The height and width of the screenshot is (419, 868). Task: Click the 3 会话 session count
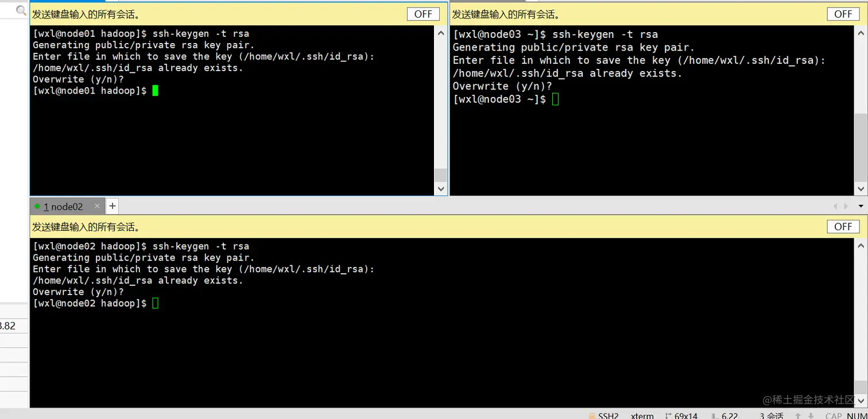tap(772, 416)
